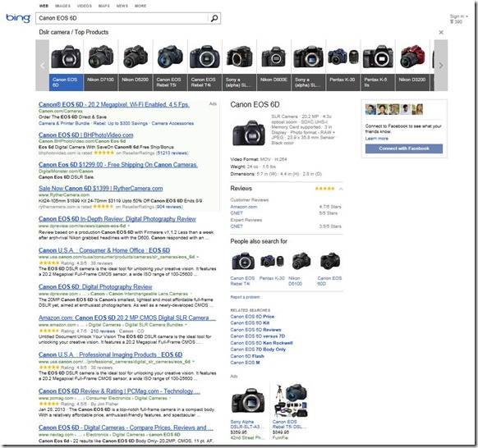Image resolution: width=478 pixels, height=448 pixels.
Task: Select red Nikon D3200 carousel thumbnail
Action: coord(412,65)
